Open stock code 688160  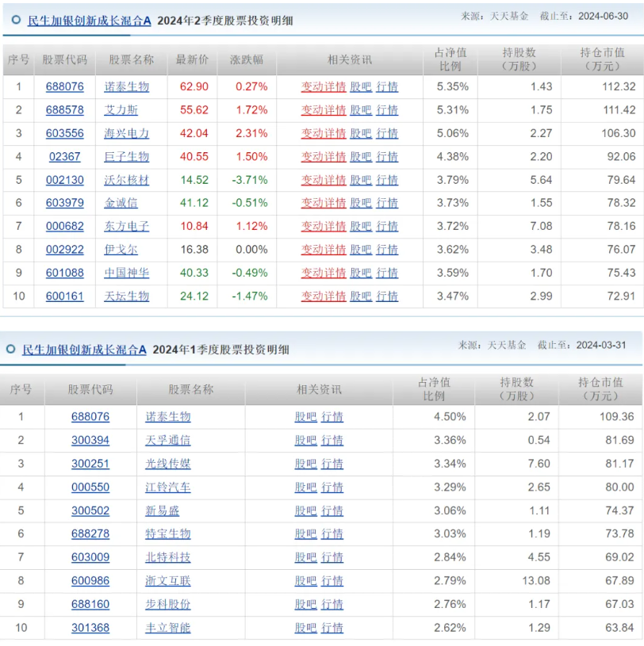tap(90, 605)
